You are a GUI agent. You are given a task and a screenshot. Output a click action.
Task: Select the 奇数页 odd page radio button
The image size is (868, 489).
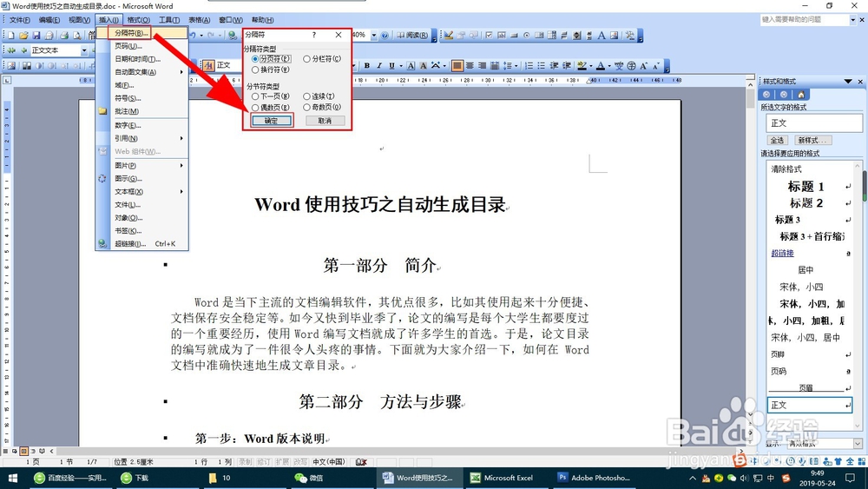[x=306, y=108]
